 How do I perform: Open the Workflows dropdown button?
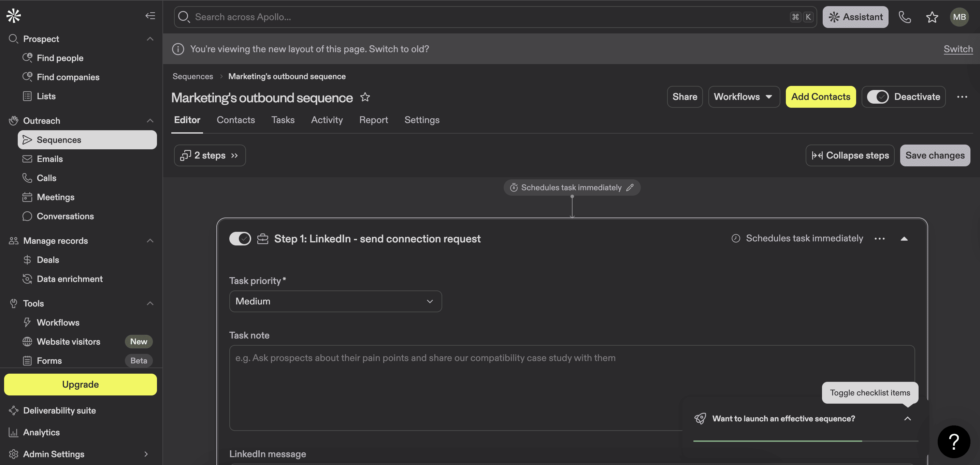pos(744,97)
